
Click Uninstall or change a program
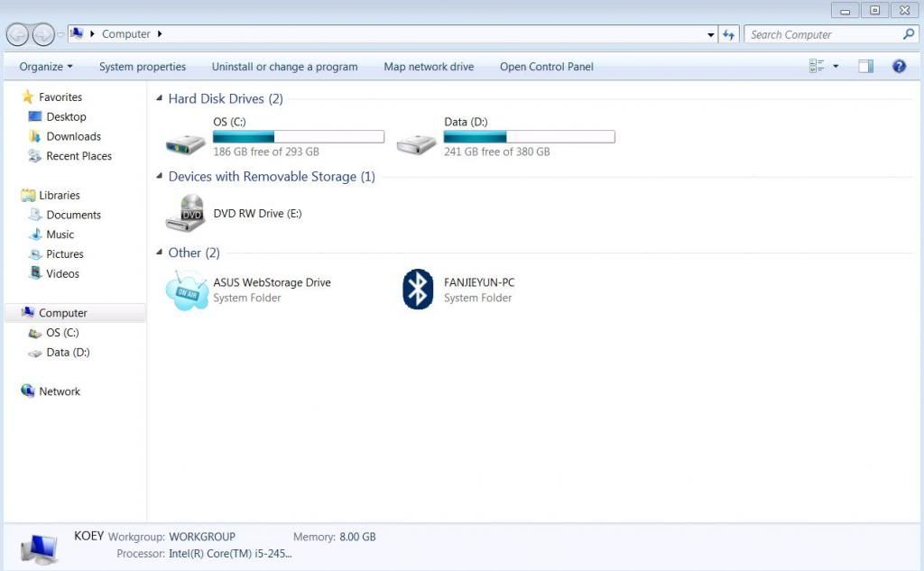pyautogui.click(x=284, y=67)
